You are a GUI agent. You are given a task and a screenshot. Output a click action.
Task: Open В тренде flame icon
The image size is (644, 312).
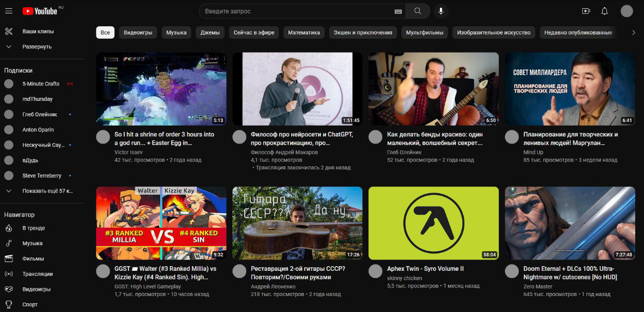(9, 228)
